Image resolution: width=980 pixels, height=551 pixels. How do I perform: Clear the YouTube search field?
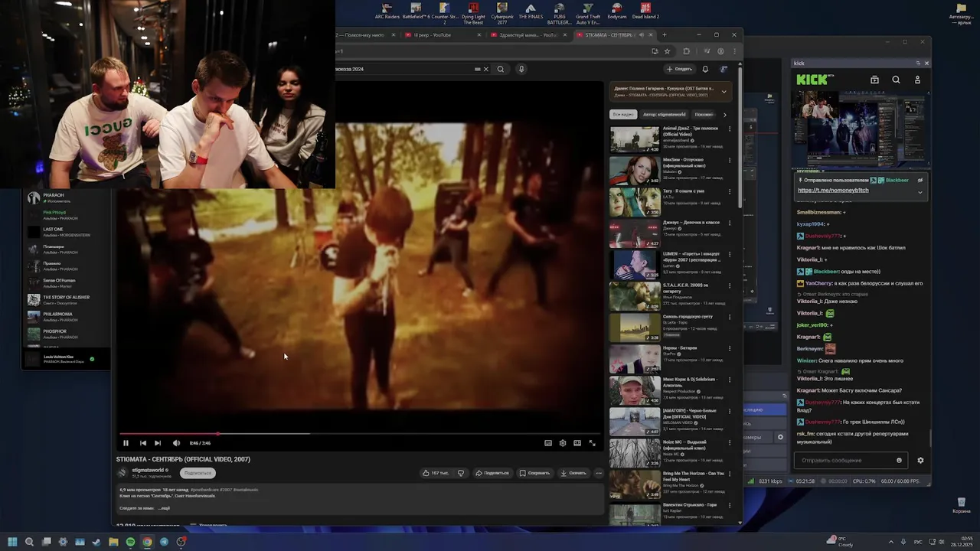point(485,69)
